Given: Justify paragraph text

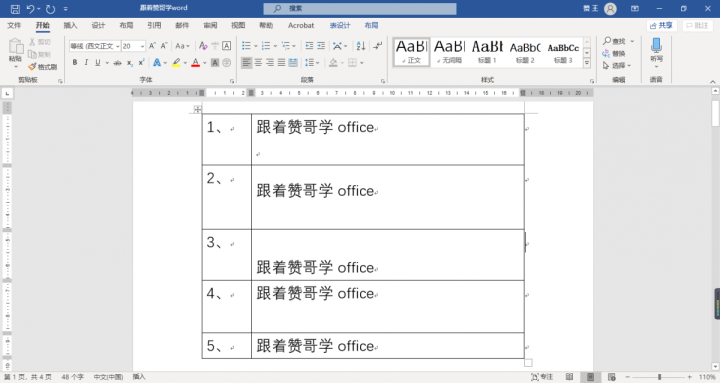Looking at the screenshot, I should coord(281,62).
